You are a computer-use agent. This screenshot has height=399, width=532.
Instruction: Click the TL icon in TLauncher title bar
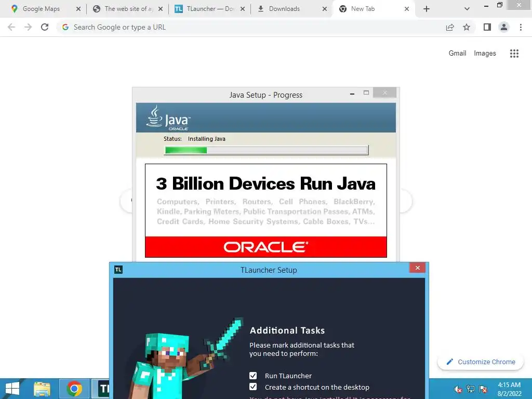(118, 270)
